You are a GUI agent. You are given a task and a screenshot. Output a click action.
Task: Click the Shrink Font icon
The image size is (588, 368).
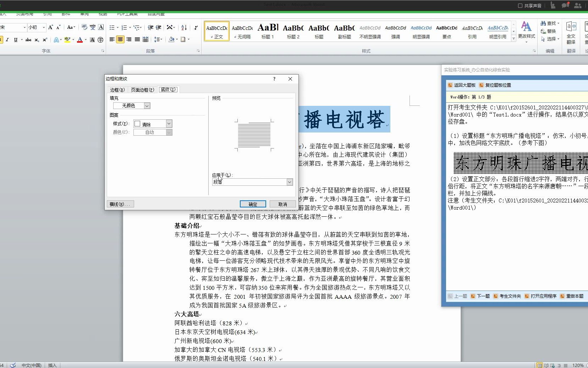pos(59,27)
